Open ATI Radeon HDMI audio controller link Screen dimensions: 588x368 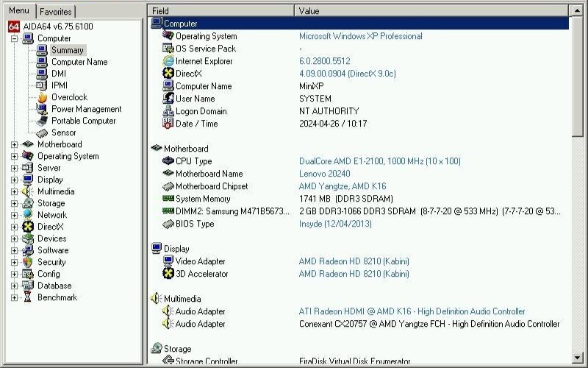[x=412, y=311]
